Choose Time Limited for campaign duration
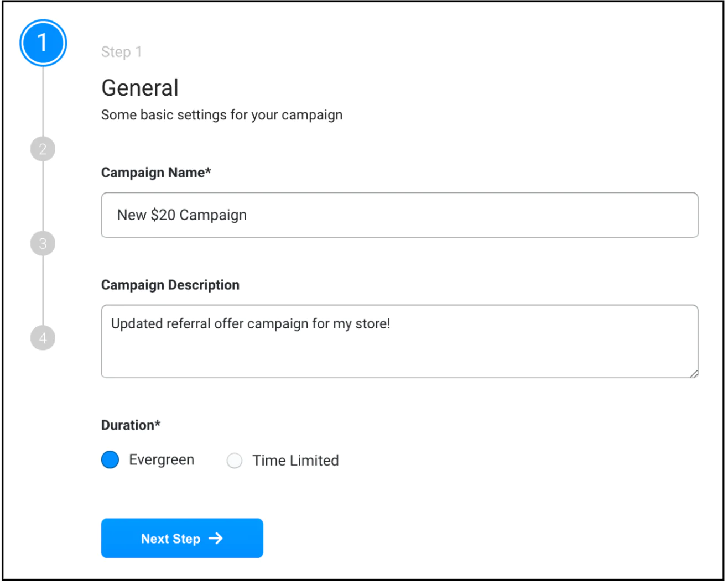Viewport: 728px width, 585px height. pos(234,460)
